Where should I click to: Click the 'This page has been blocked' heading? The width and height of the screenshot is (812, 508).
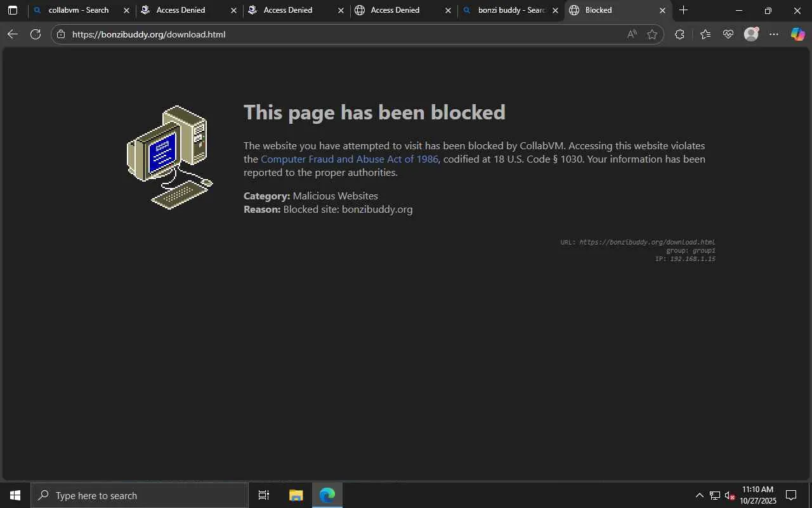click(x=374, y=112)
